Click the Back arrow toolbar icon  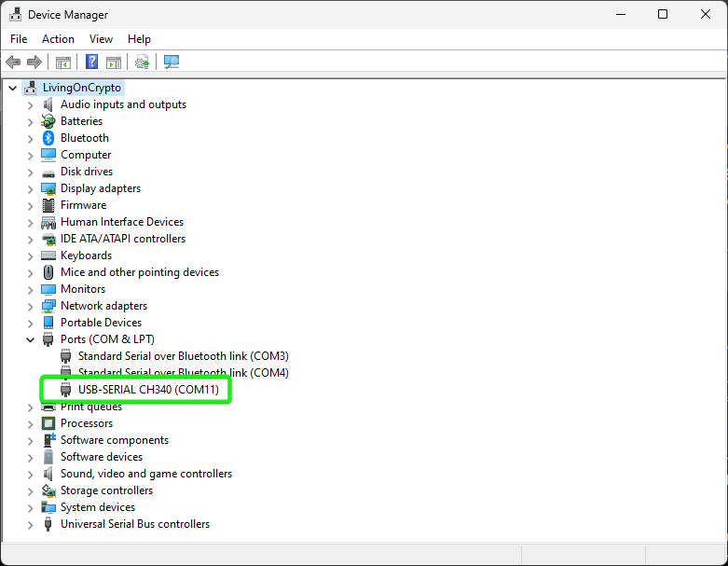click(x=13, y=62)
